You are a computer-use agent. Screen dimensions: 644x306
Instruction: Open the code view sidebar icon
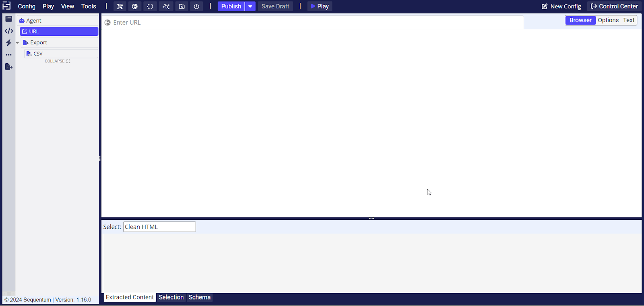(9, 31)
